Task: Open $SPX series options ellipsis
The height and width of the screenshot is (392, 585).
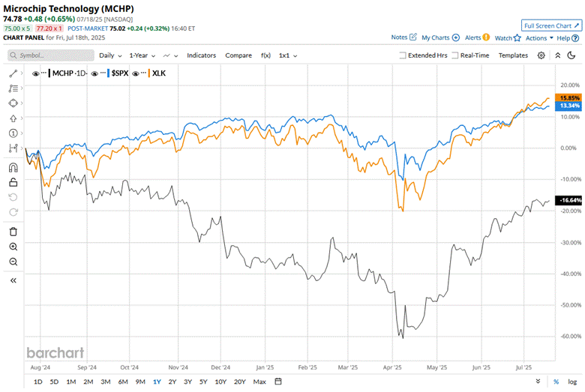Action: [x=103, y=73]
